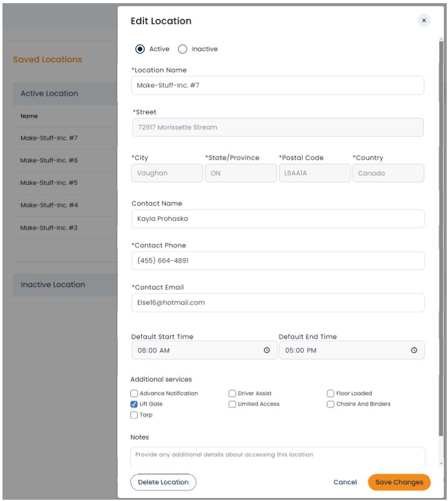This screenshot has height=501, width=448.
Task: Click the Notes text area
Action: [278, 455]
